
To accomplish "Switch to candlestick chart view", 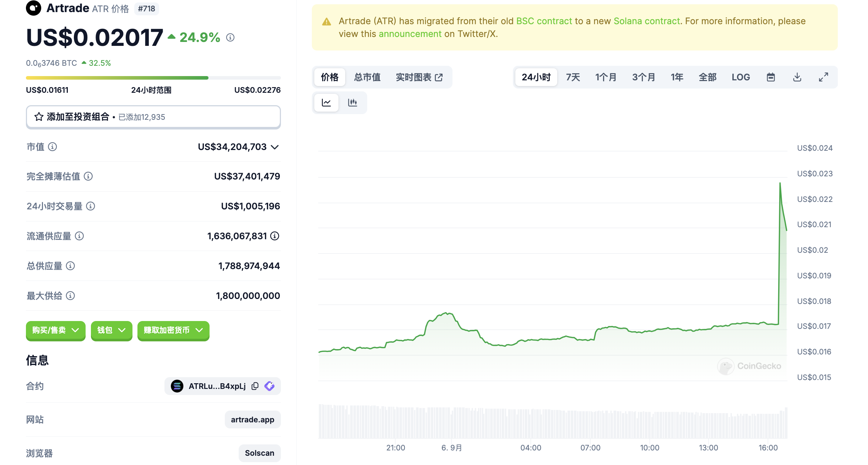I will (x=352, y=103).
